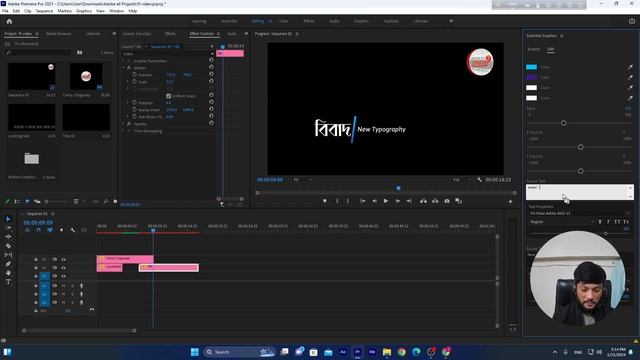Collapse the Motion effect group
Image resolution: width=640 pixels, height=360 pixels.
click(124, 68)
